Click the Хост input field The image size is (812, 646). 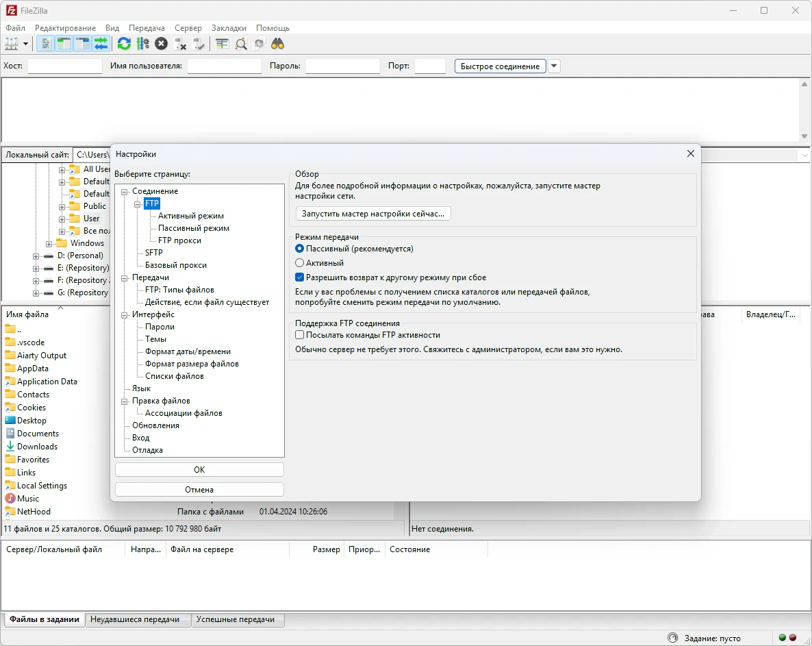pyautogui.click(x=64, y=66)
